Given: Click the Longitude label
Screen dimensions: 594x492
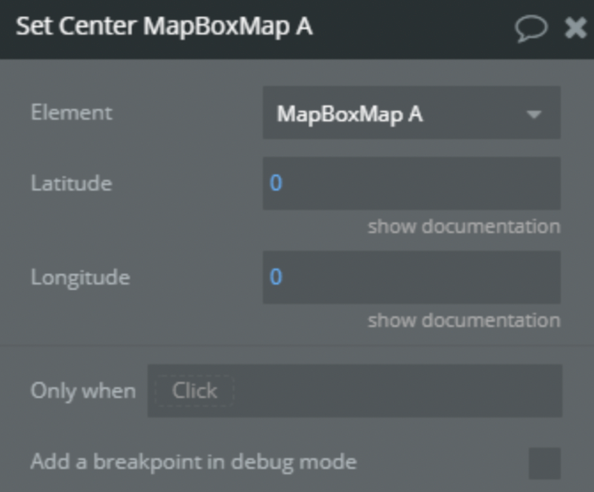Looking at the screenshot, I should [80, 278].
